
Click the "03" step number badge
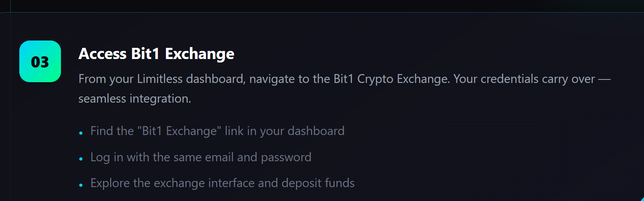40,61
